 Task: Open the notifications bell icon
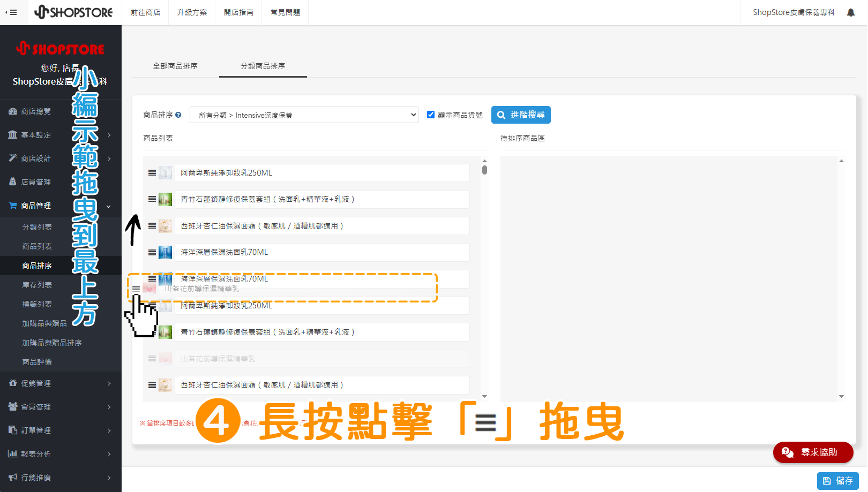pos(851,12)
